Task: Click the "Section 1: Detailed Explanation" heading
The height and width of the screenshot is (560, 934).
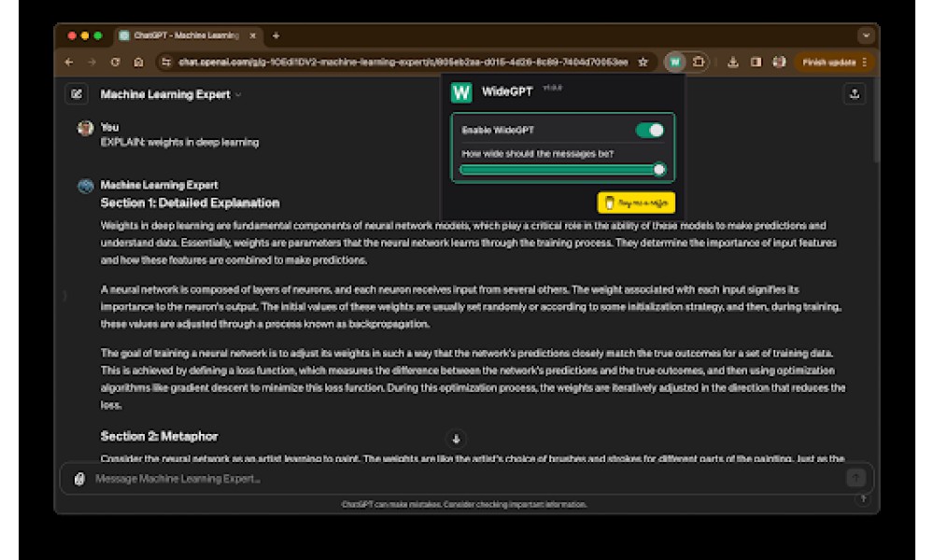Action: click(190, 203)
